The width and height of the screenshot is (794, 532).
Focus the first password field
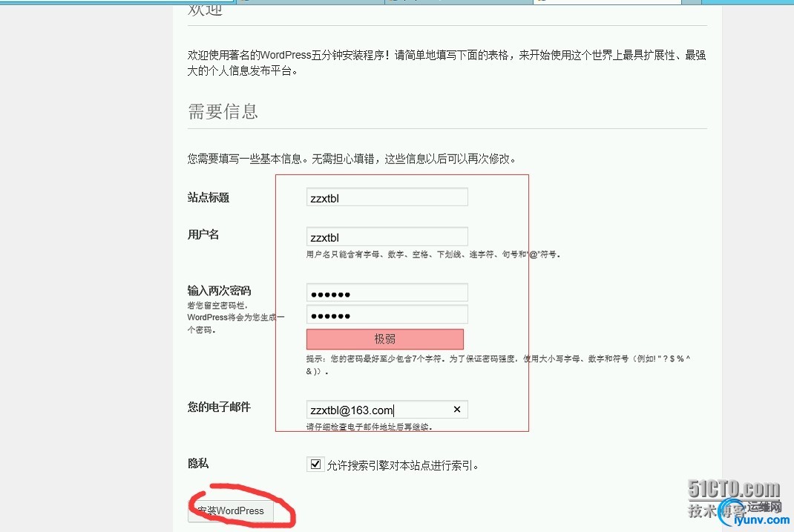387,293
